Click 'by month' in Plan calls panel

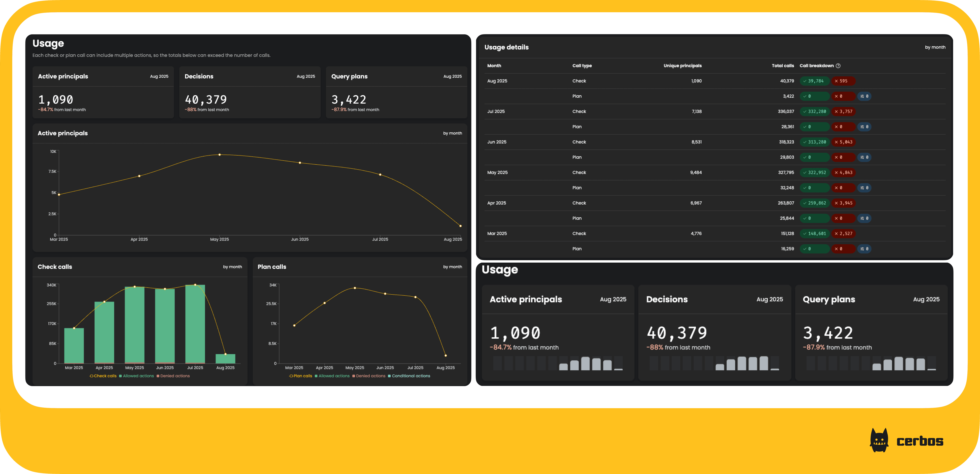click(452, 267)
